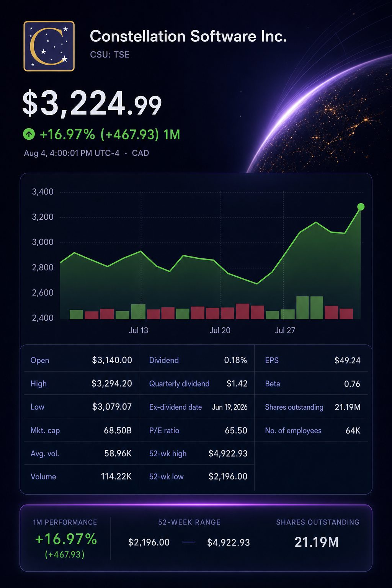Screen dimensions: 392x588
Task: Click the CAD currency label
Action: (140, 153)
